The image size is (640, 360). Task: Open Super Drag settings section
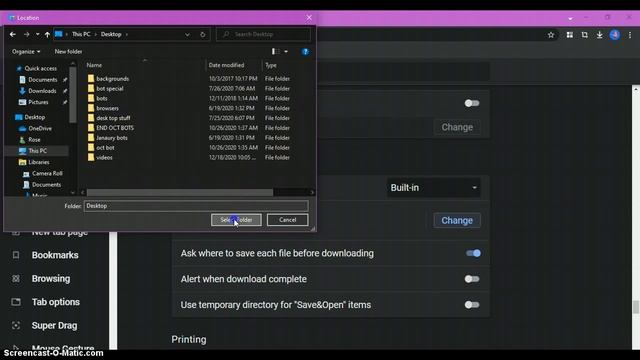[x=55, y=326]
